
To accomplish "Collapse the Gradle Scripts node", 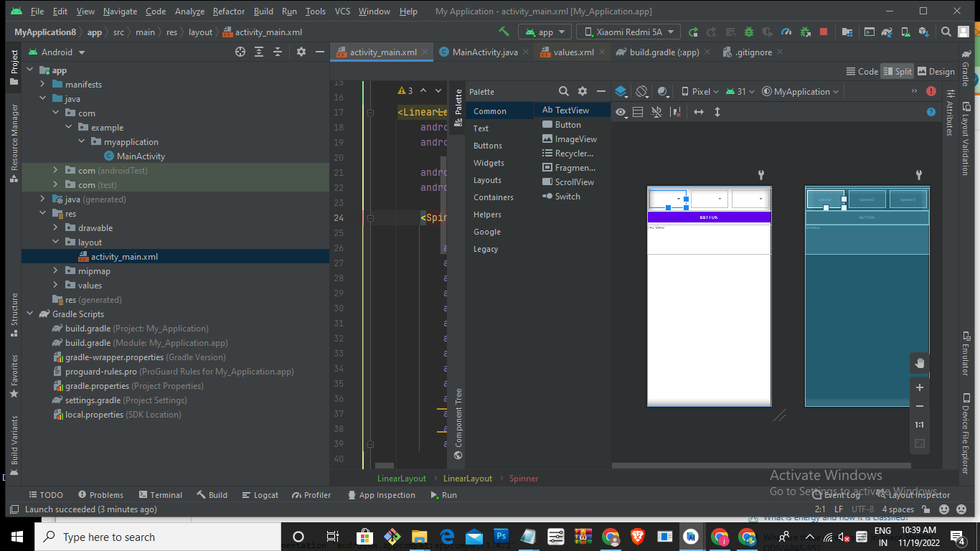I will coord(30,314).
